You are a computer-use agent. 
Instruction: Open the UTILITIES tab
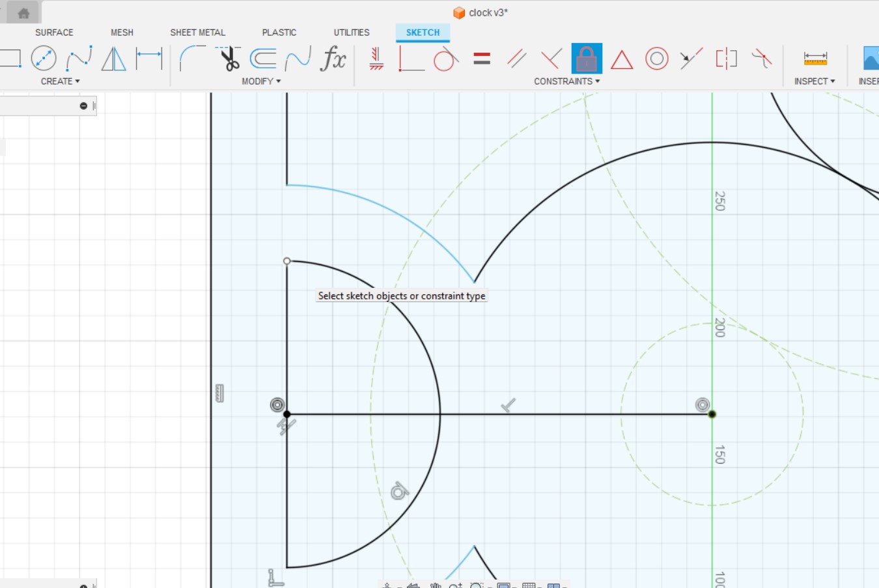coord(350,32)
